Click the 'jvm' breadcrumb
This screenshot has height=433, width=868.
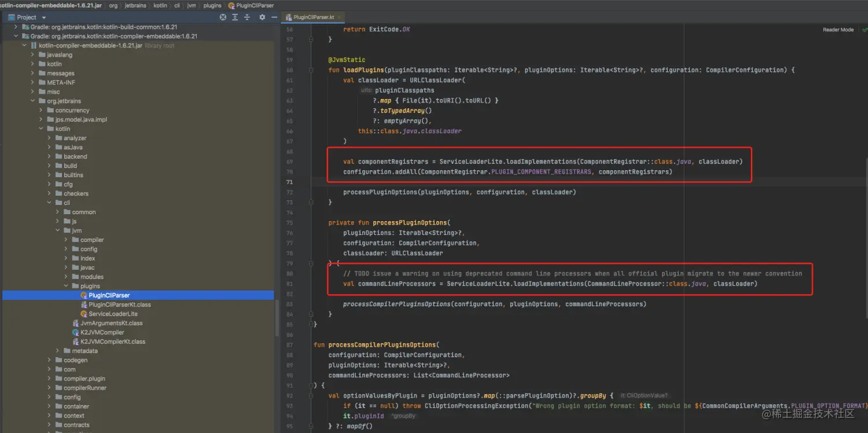click(192, 5)
